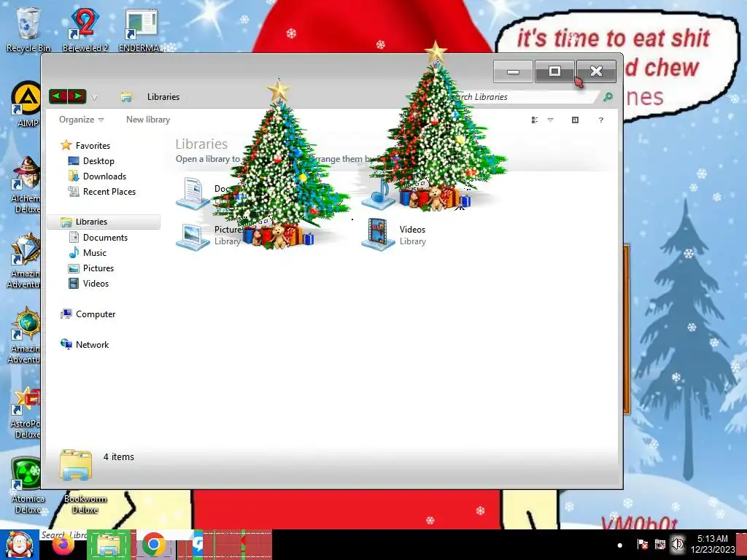Select Videos in the navigation tree
The image size is (747, 560).
(88, 283)
